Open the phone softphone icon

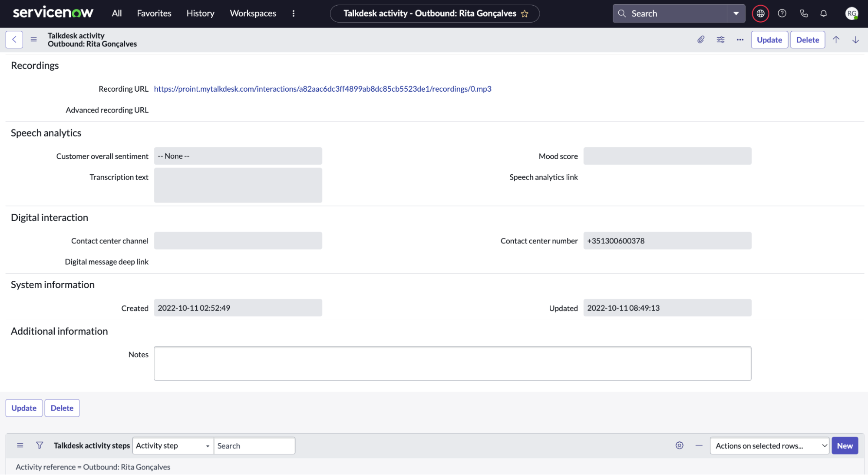click(x=804, y=13)
